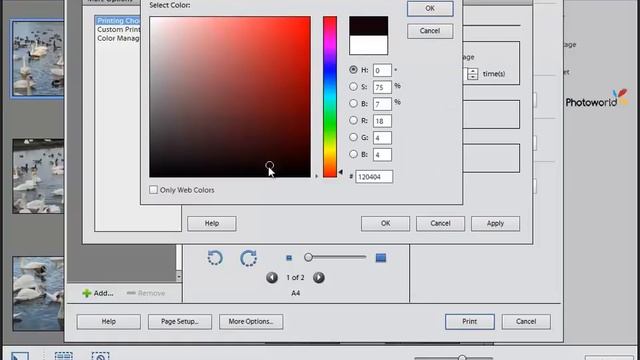Open Page Setup

[x=180, y=322]
